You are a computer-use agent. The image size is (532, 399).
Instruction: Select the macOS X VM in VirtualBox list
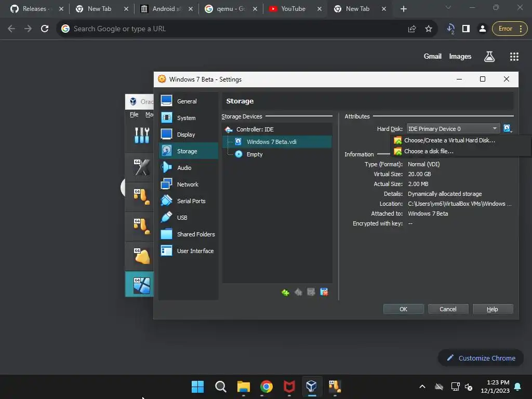(141, 167)
